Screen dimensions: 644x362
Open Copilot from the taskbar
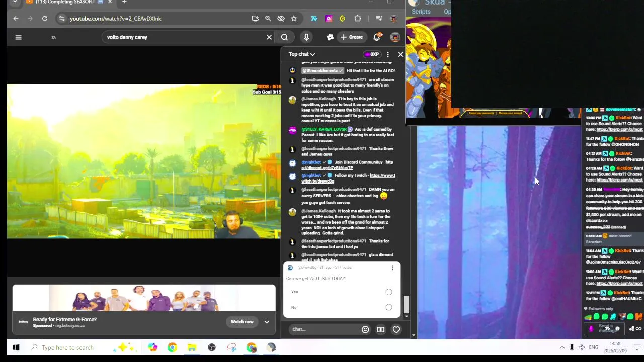pyautogui.click(x=152, y=348)
